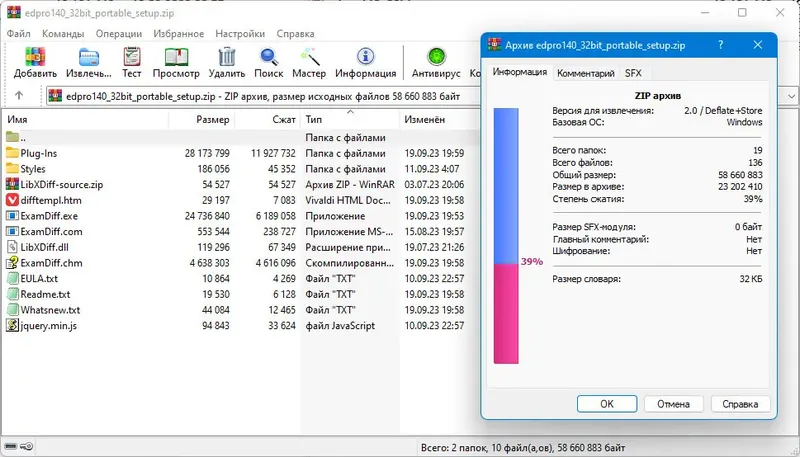Click packed size 11 927 732
The width and height of the screenshot is (800, 457).
click(x=273, y=153)
